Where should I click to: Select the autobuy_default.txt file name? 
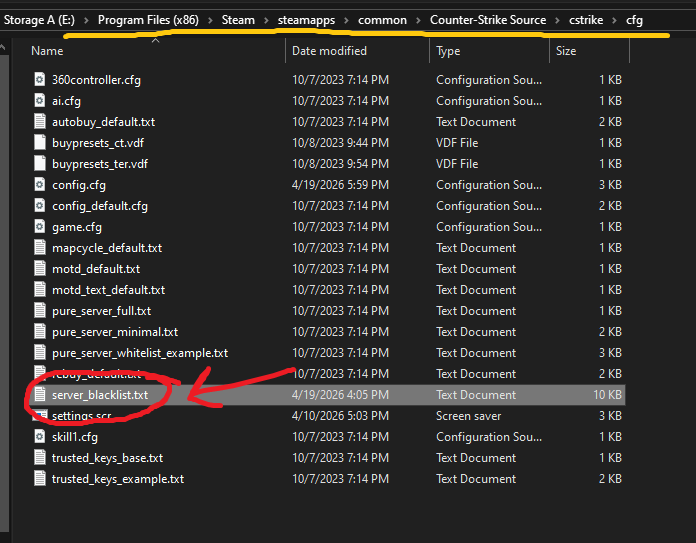(x=103, y=122)
